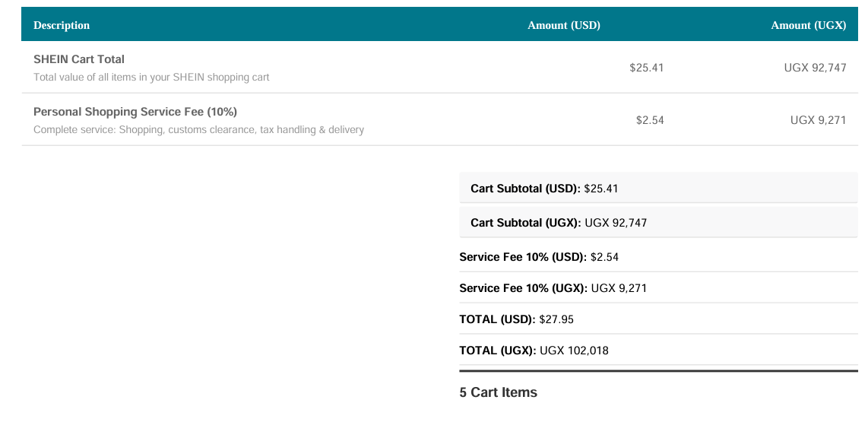Select the SHEIN Cart Total row title
Viewport: 868px width, 422px height.
(x=78, y=59)
